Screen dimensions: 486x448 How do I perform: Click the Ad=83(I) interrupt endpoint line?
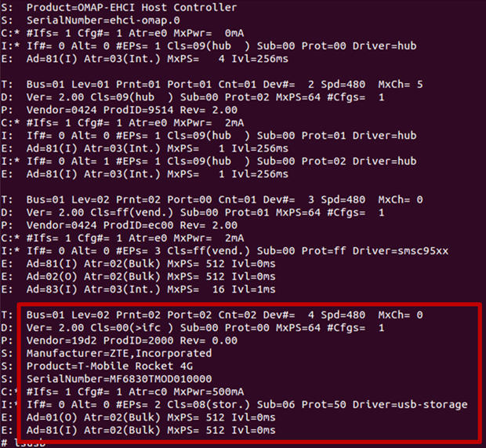tap(151, 289)
